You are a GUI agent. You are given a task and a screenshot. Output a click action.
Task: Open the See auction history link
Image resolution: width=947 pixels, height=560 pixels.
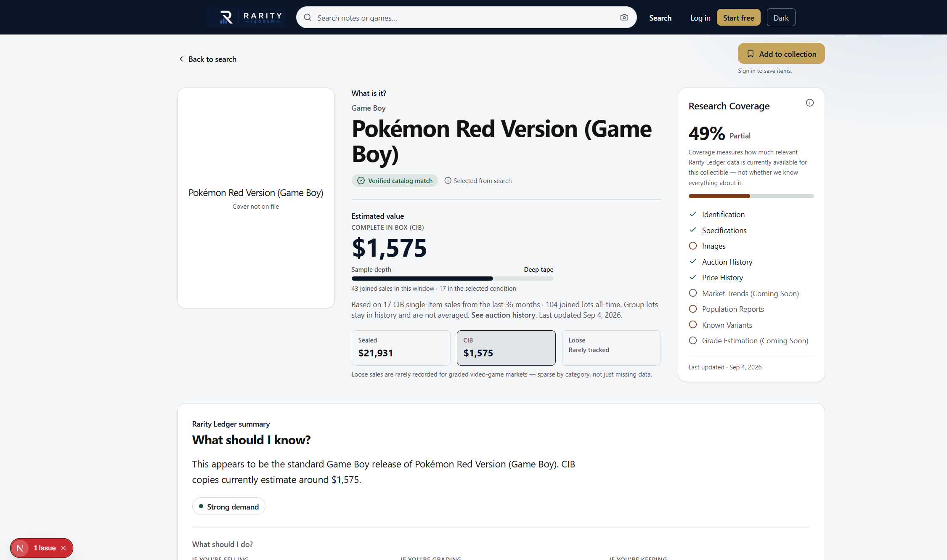coord(503,315)
